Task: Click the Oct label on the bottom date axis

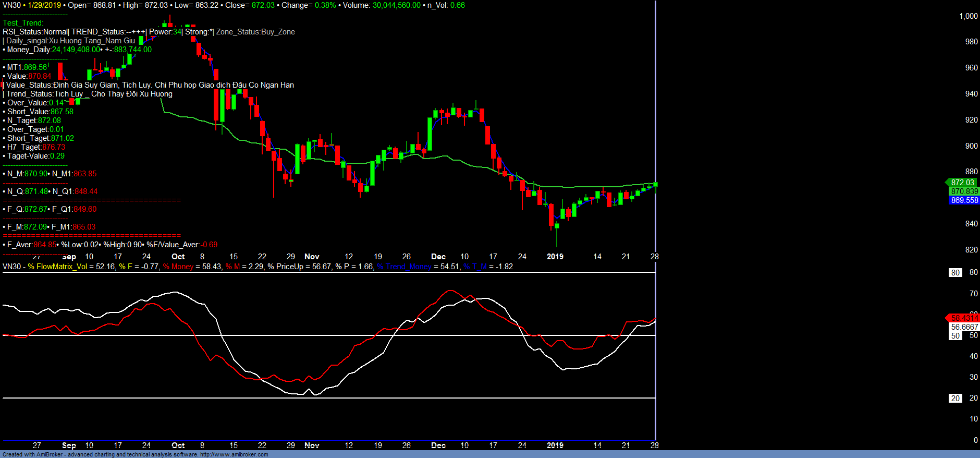Action: pos(178,445)
